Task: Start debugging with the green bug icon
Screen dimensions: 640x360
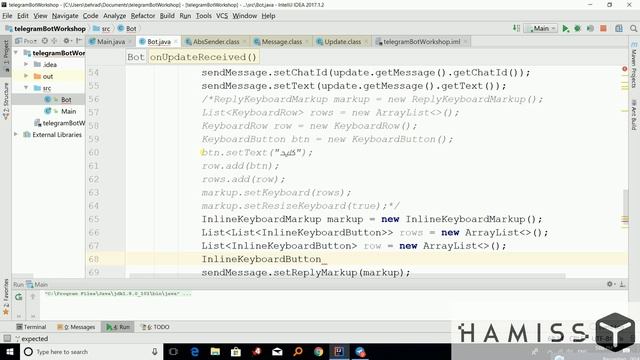Action: coord(578,29)
